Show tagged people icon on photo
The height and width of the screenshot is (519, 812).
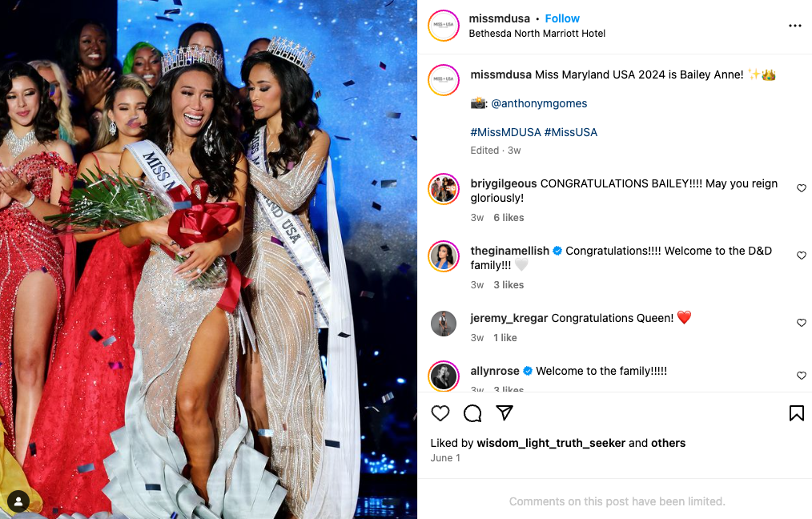click(x=18, y=501)
